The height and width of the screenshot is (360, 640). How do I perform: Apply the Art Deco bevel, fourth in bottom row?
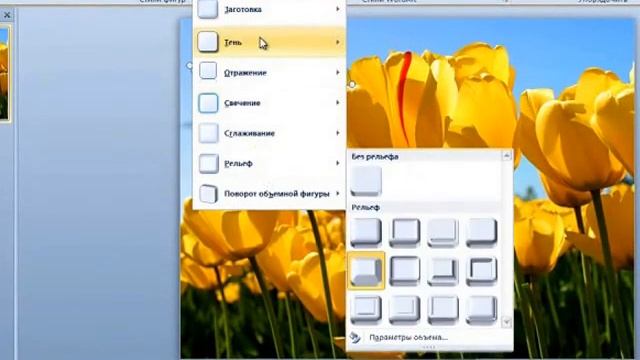(x=482, y=309)
